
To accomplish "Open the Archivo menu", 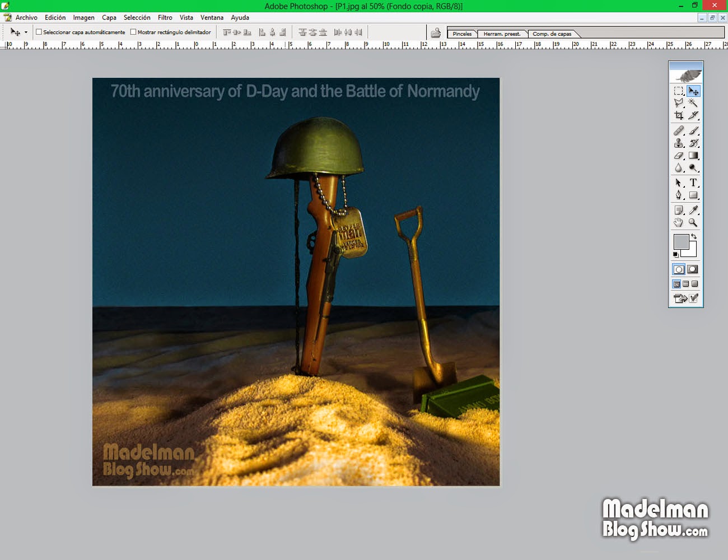I will (26, 17).
